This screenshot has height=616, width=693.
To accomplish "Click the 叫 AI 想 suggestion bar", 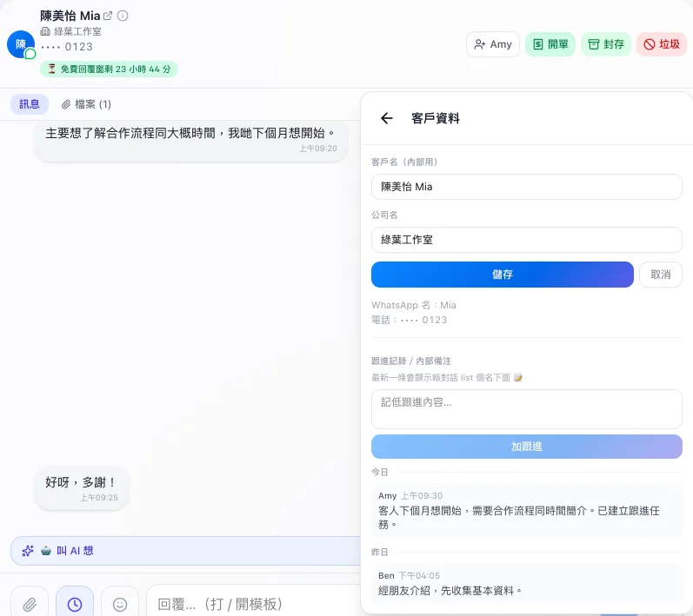I will pyautogui.click(x=185, y=551).
